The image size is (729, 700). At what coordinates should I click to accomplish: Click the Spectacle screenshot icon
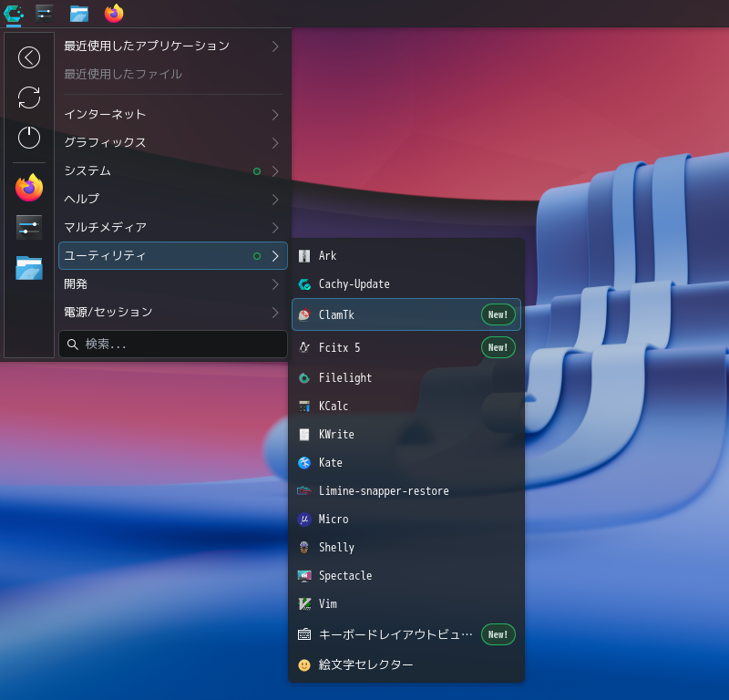point(304,576)
